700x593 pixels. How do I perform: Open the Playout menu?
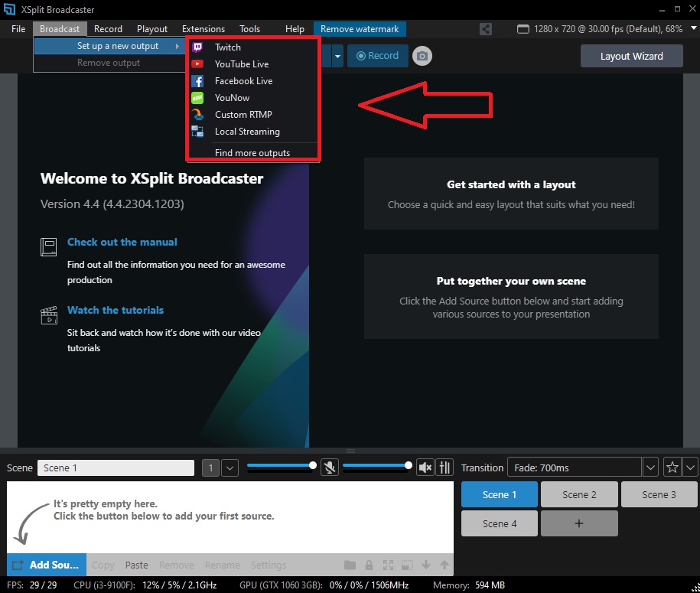pyautogui.click(x=151, y=29)
